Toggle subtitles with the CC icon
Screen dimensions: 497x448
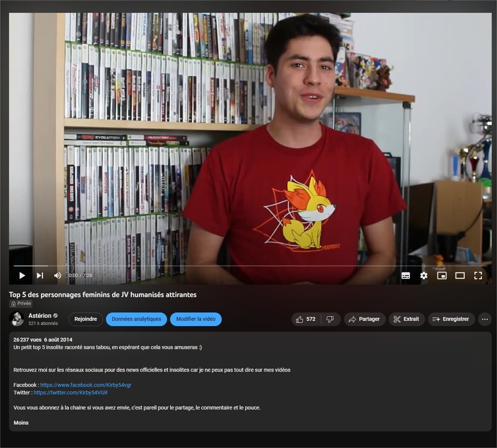point(406,276)
